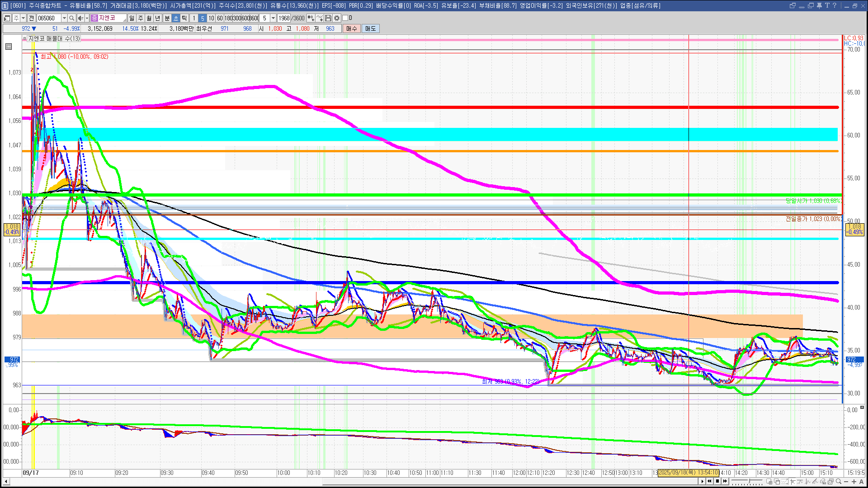Click the stock search magnifier icon
The height and width of the screenshot is (488, 868).
(x=71, y=18)
